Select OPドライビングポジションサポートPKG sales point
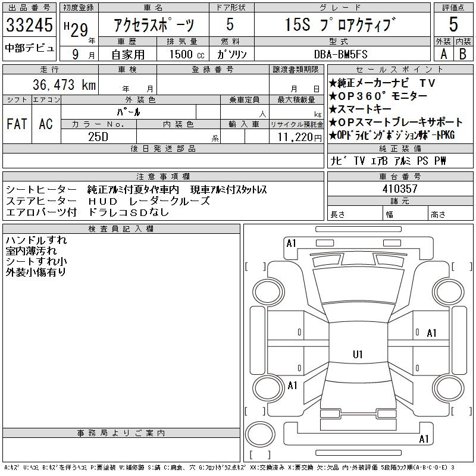The image size is (476, 476). pyautogui.click(x=392, y=135)
